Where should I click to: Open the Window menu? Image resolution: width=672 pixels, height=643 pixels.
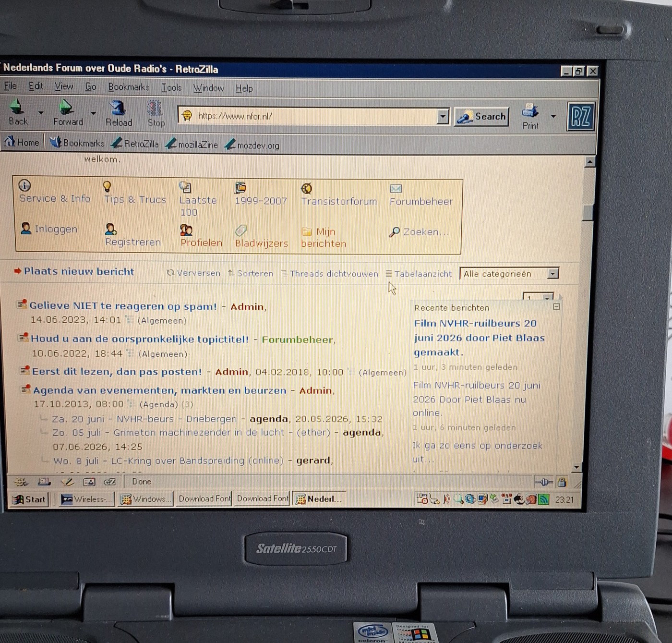coord(208,88)
